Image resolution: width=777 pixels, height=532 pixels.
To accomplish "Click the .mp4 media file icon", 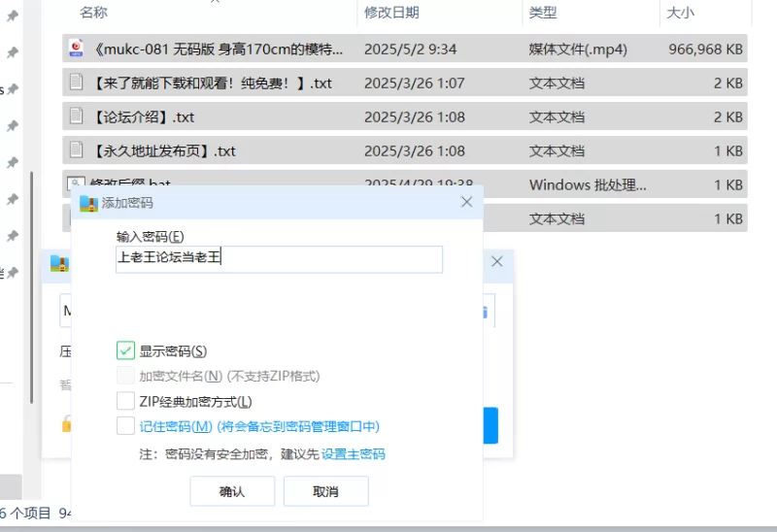I will pos(76,49).
